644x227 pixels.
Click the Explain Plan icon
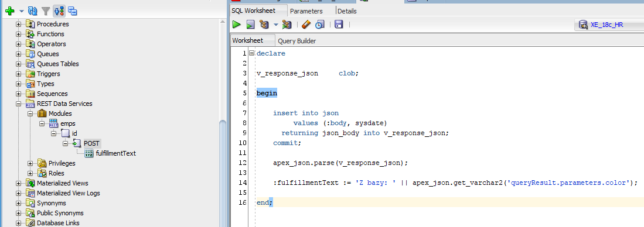click(x=264, y=25)
